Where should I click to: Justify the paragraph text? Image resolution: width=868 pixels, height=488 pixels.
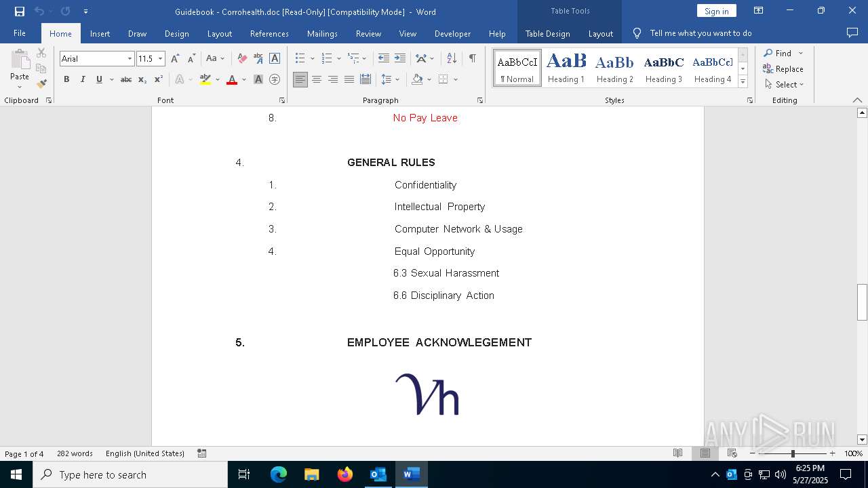point(349,79)
